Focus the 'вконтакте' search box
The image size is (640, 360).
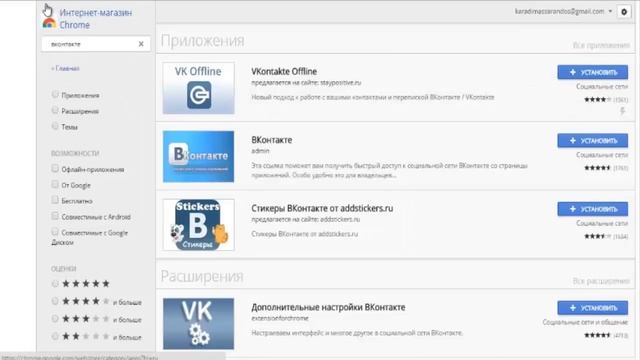pyautogui.click(x=96, y=44)
